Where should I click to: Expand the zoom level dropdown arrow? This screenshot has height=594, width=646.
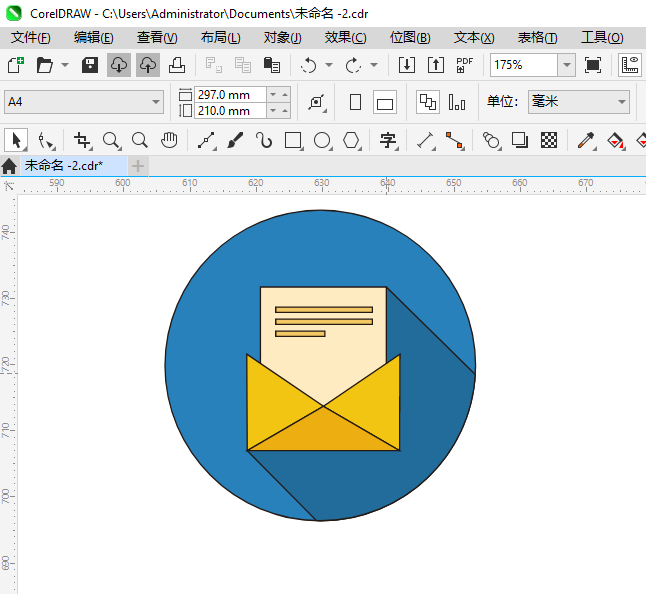567,65
